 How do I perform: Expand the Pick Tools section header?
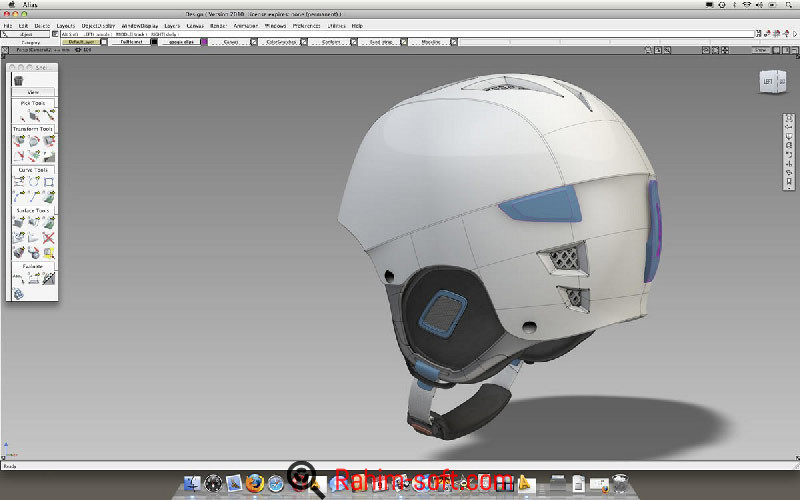[32, 103]
